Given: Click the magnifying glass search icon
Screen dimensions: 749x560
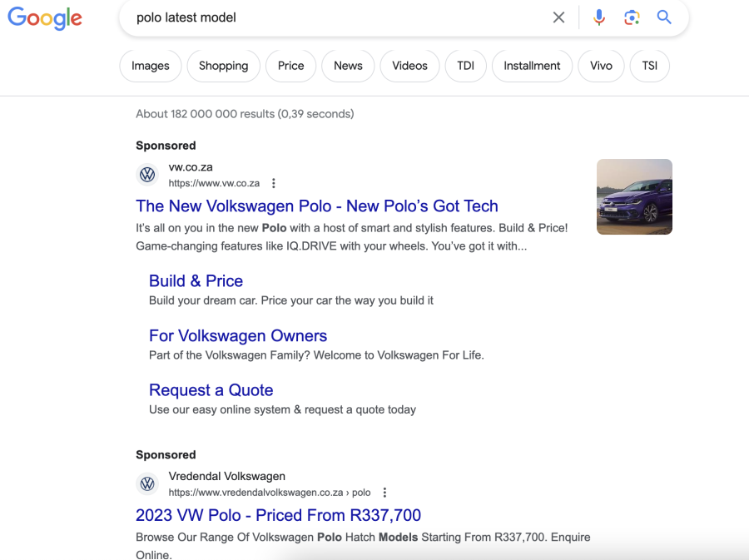Looking at the screenshot, I should click(664, 17).
